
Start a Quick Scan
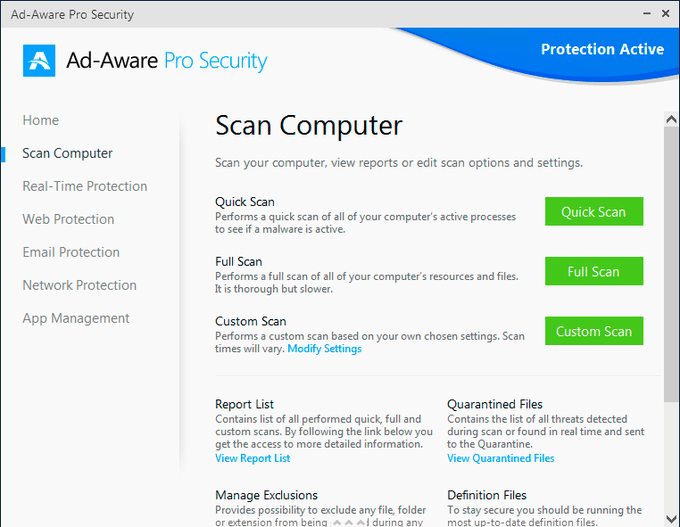click(593, 212)
